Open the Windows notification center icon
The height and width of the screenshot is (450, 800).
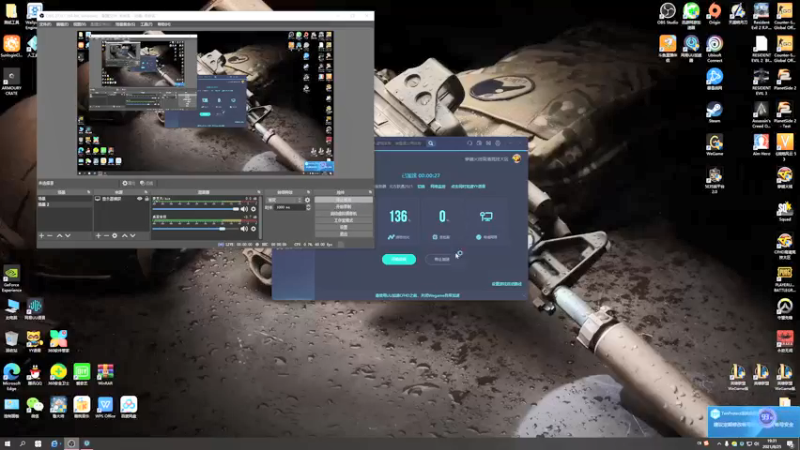[791, 444]
